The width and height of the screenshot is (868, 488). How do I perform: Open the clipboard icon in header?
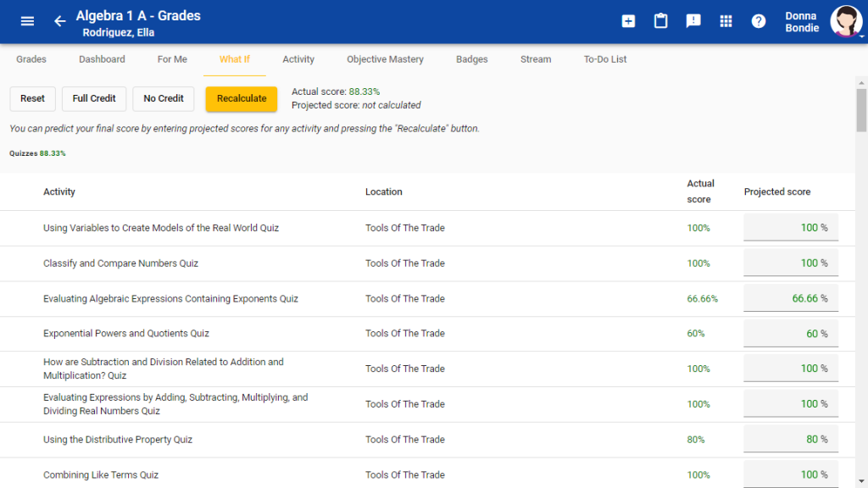[660, 21]
